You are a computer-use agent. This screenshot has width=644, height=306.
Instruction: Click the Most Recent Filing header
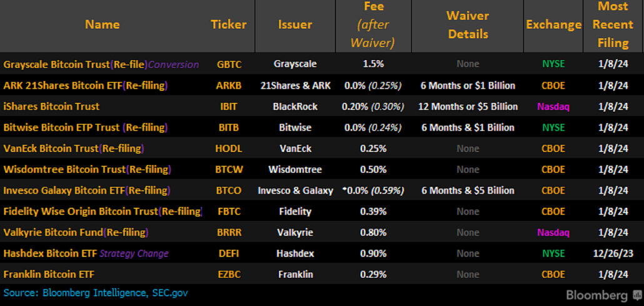(613, 25)
